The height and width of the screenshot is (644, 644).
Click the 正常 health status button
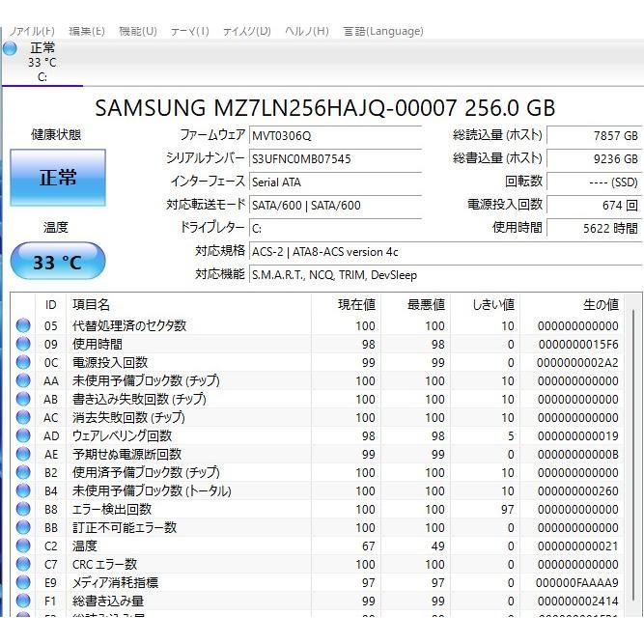(x=58, y=178)
